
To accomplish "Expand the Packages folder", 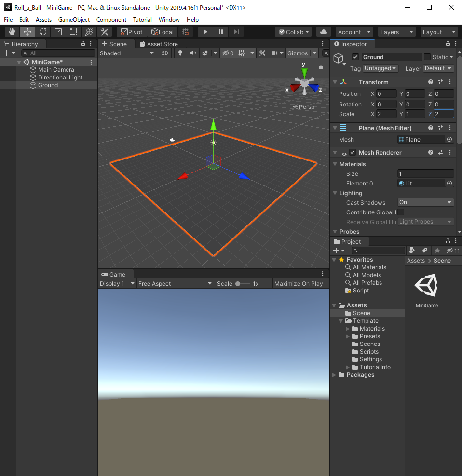I will 334,375.
